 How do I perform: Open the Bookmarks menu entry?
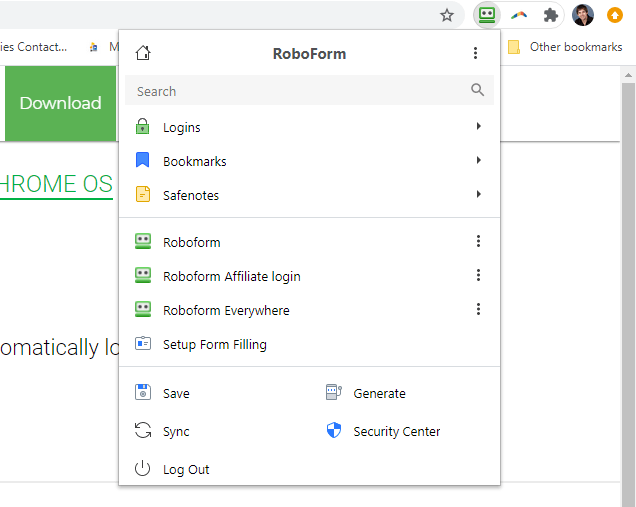pyautogui.click(x=309, y=161)
